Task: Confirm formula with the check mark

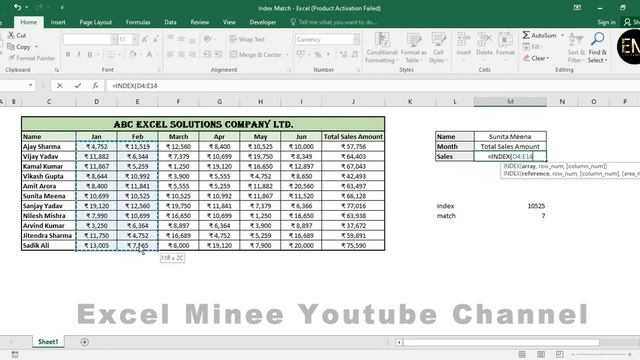Action: pos(78,85)
